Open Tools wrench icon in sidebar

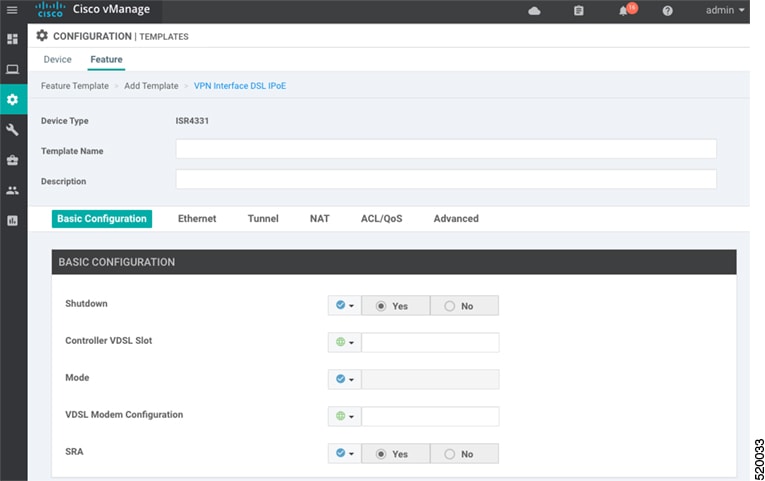(13, 129)
